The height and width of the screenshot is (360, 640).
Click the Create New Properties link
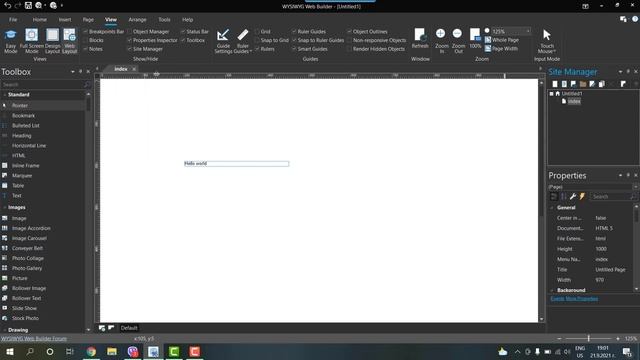[x=574, y=299]
